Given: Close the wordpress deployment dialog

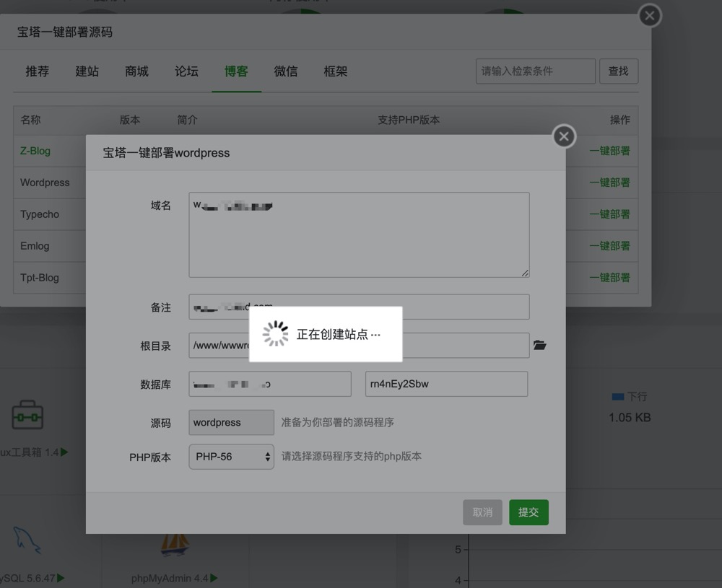Looking at the screenshot, I should (564, 136).
